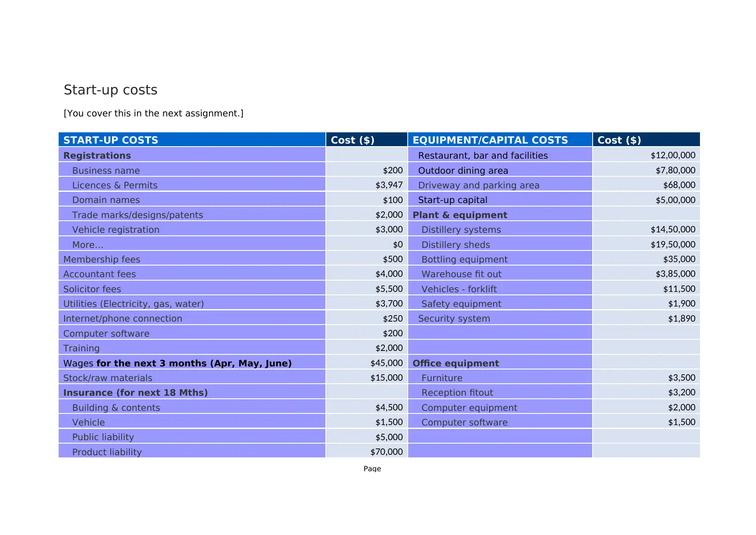The width and height of the screenshot is (756, 535).
Task: Click the Office equipment heading
Action: [456, 363]
